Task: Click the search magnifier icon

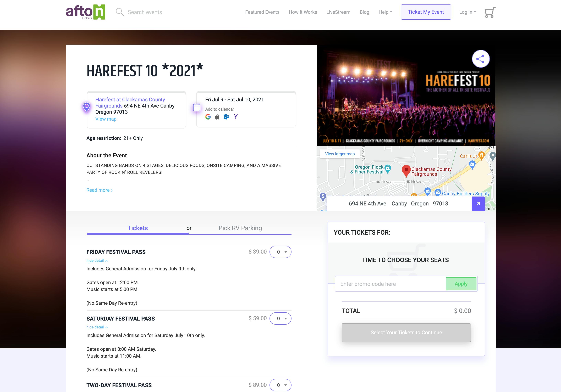Action: tap(120, 12)
